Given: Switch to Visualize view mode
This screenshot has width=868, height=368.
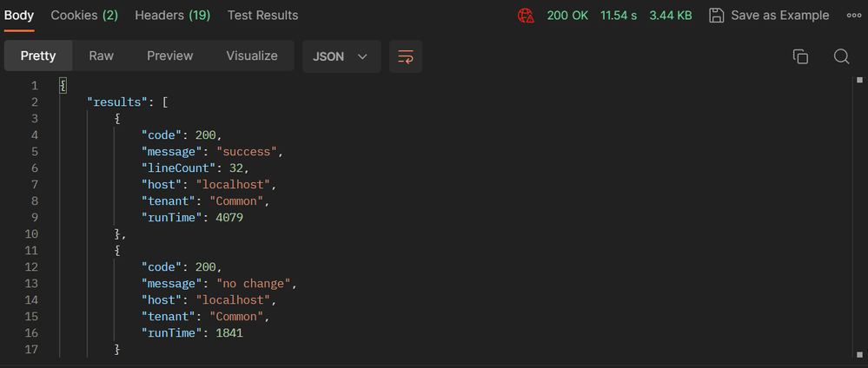Looking at the screenshot, I should click(252, 56).
